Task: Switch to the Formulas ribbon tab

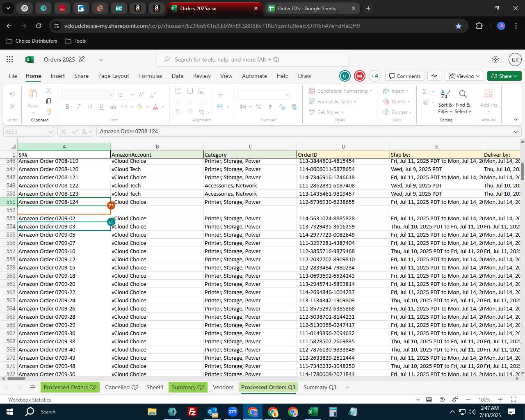Action: 151,76
